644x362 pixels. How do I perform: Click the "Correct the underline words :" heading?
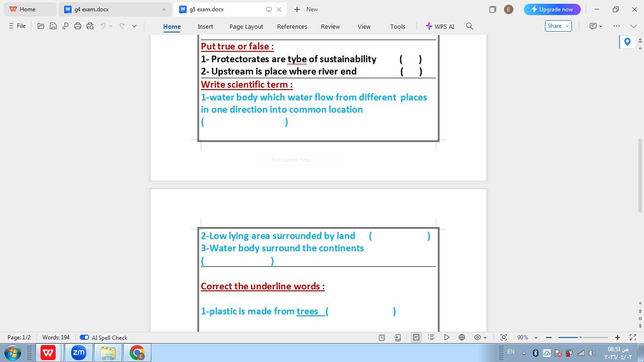tap(263, 286)
